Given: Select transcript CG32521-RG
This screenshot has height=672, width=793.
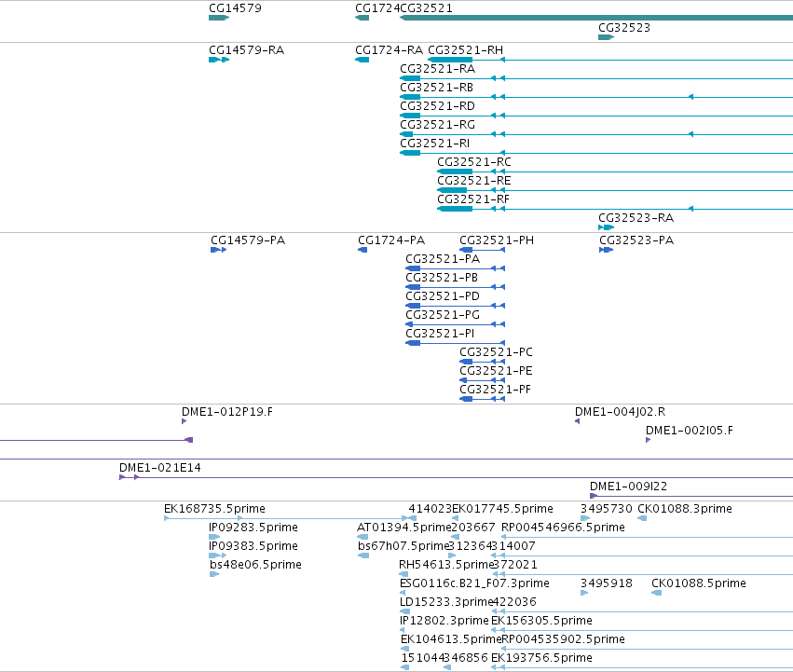Looking at the screenshot, I should pos(437,125).
